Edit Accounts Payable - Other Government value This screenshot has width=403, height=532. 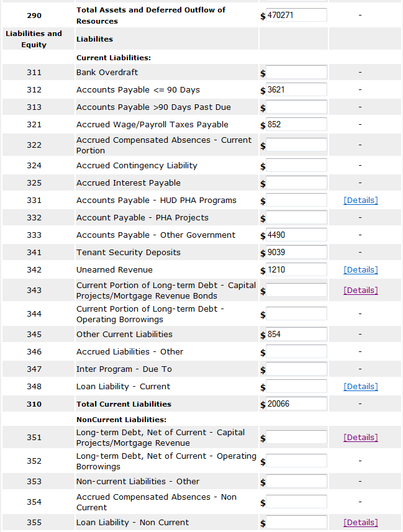[296, 235]
